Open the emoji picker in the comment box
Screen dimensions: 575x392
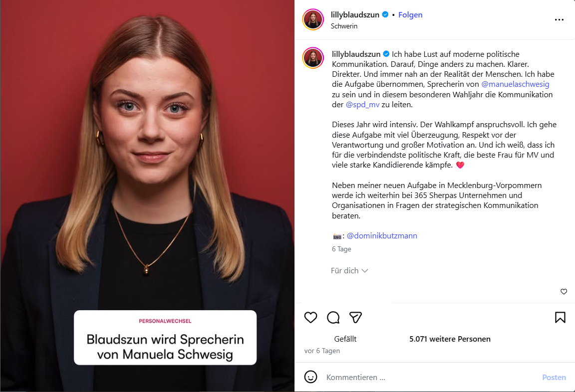point(310,377)
